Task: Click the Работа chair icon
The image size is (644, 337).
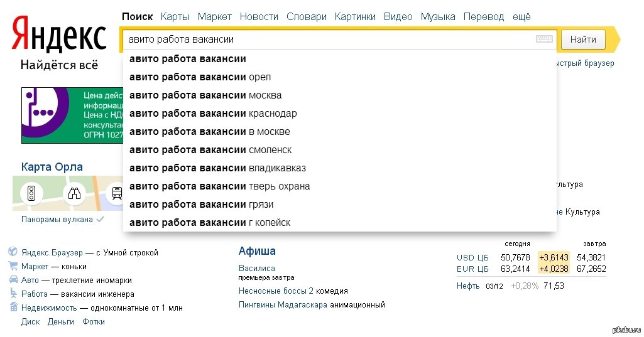Action: (x=14, y=294)
